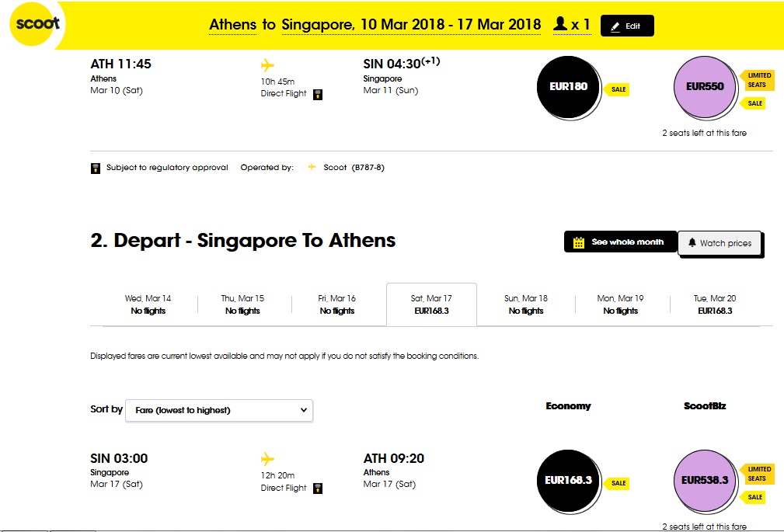Click SALE tag next to EUR168.3 circle
The width and height of the screenshot is (784, 532).
pos(617,484)
